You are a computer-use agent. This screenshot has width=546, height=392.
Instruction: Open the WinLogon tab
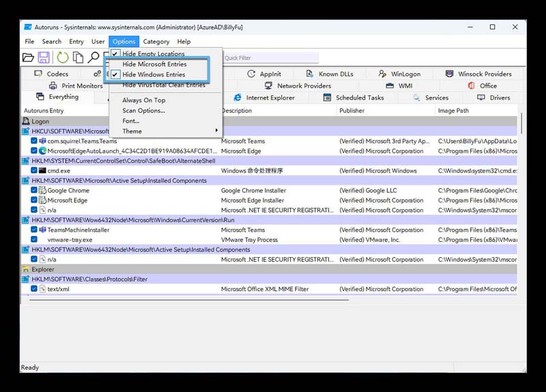399,74
